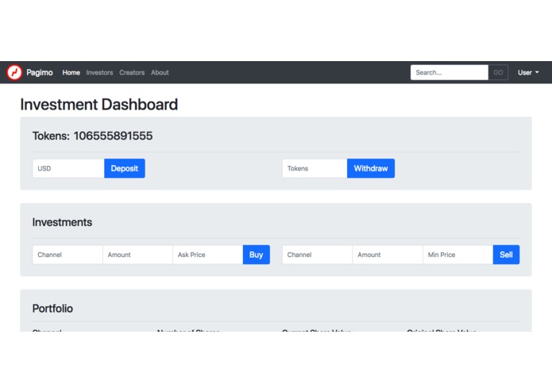
Task: Click the Sell button
Action: click(506, 255)
